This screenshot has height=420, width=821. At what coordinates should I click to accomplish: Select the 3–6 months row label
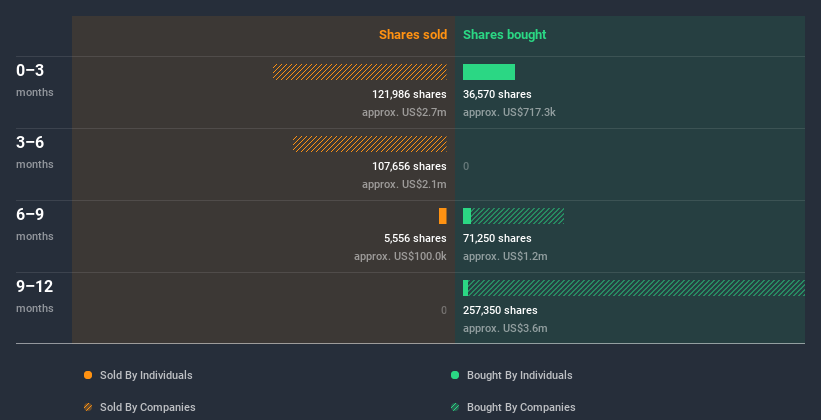point(35,152)
